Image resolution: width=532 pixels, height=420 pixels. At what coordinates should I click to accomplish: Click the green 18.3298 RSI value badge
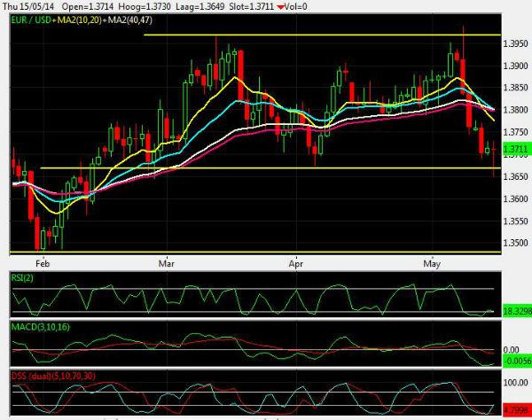tap(517, 311)
